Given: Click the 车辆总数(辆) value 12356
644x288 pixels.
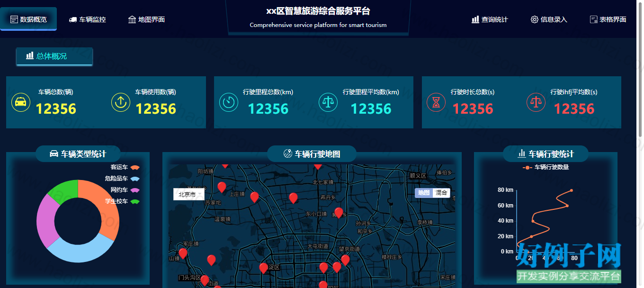Looking at the screenshot, I should [x=56, y=109].
